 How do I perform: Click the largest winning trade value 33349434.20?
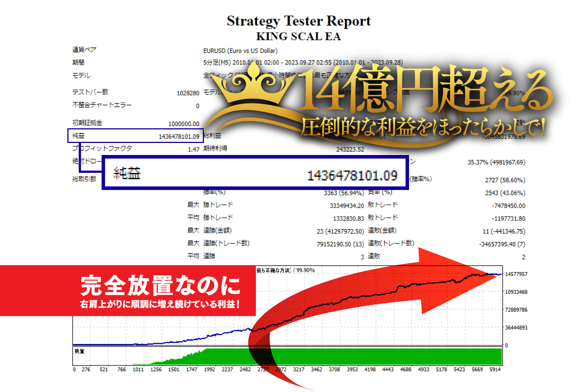(x=347, y=206)
